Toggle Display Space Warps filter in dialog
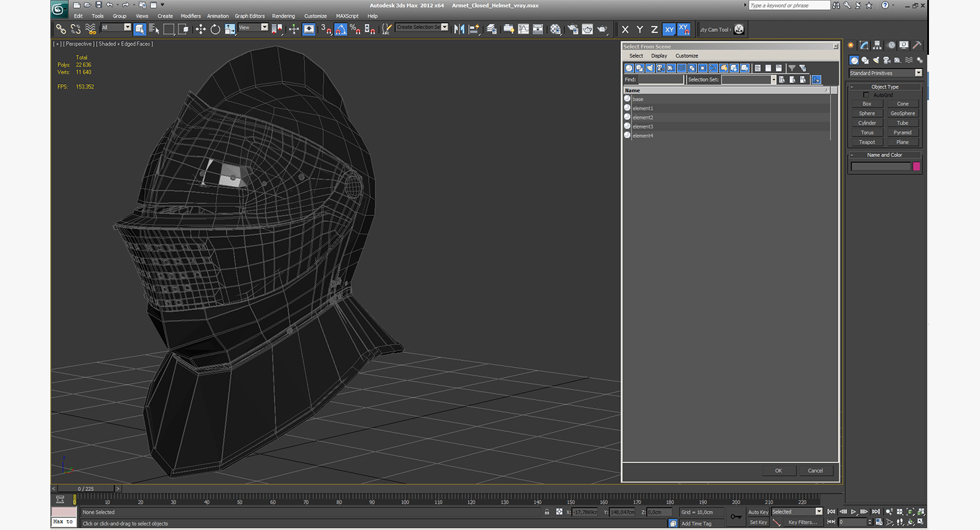 coord(681,68)
